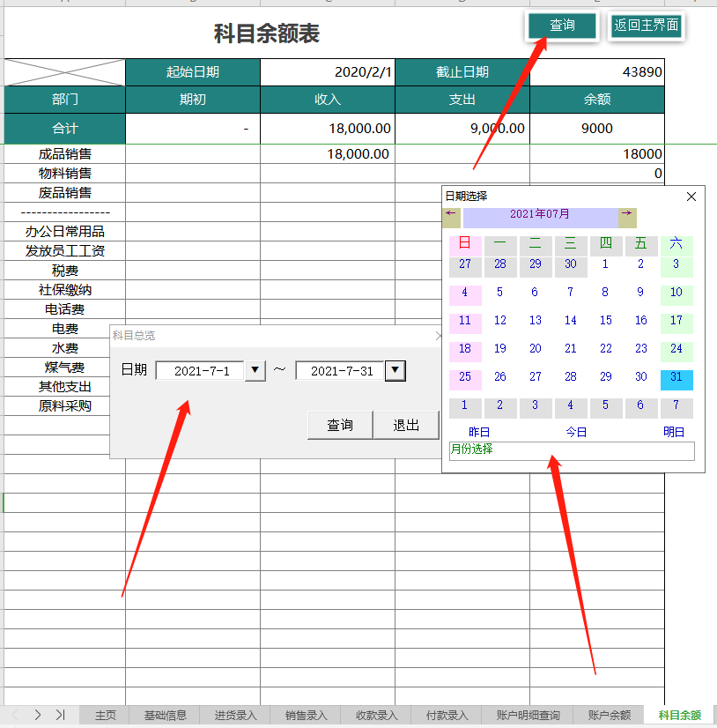Click the next-sheet navigation arrow
717x728 pixels.
(38, 715)
